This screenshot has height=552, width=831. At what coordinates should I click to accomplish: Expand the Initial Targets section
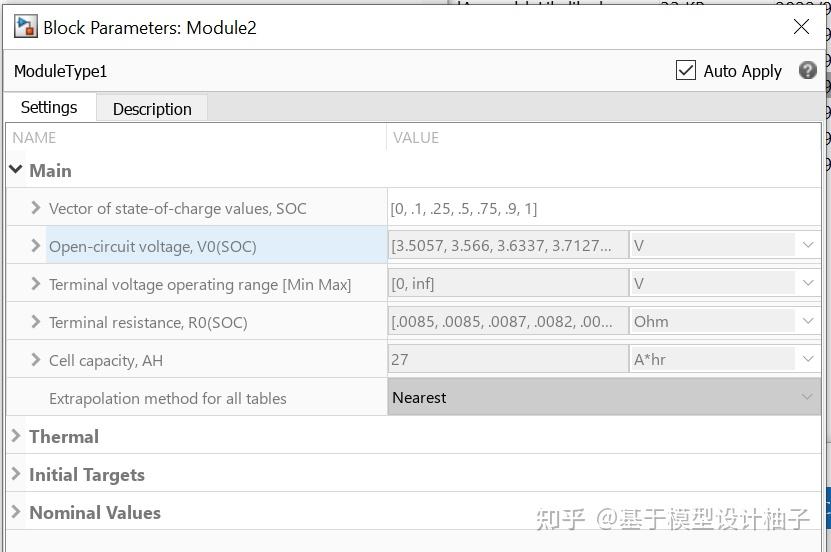coord(16,474)
